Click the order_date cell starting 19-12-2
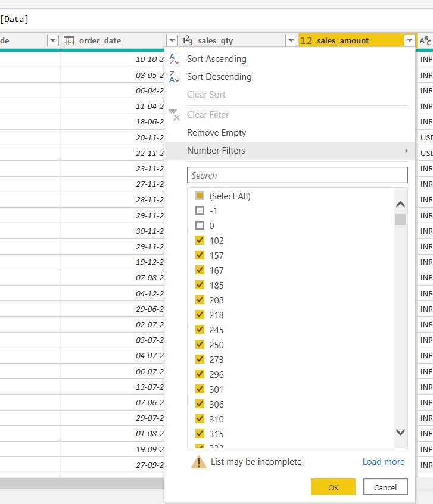This screenshot has height=504, width=433. click(x=113, y=262)
